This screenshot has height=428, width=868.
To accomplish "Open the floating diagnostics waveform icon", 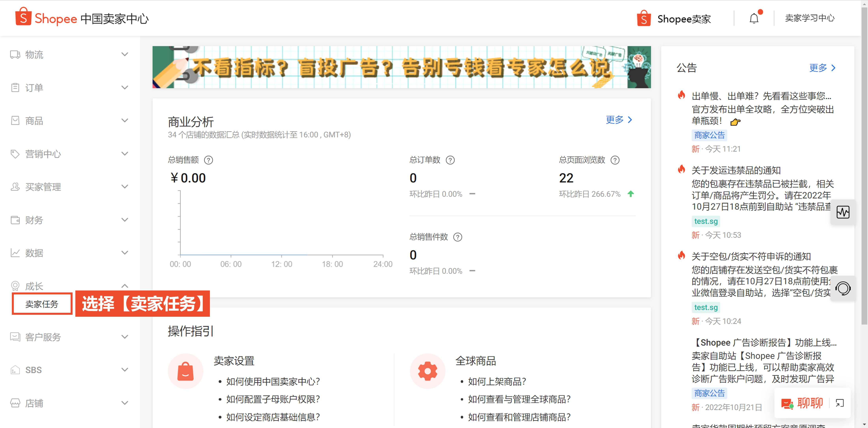I will point(843,212).
